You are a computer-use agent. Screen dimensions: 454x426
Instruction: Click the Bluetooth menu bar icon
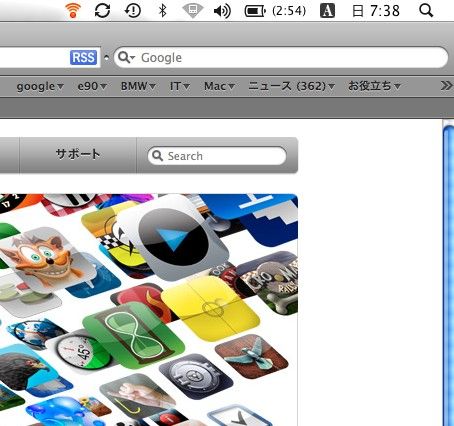162,10
